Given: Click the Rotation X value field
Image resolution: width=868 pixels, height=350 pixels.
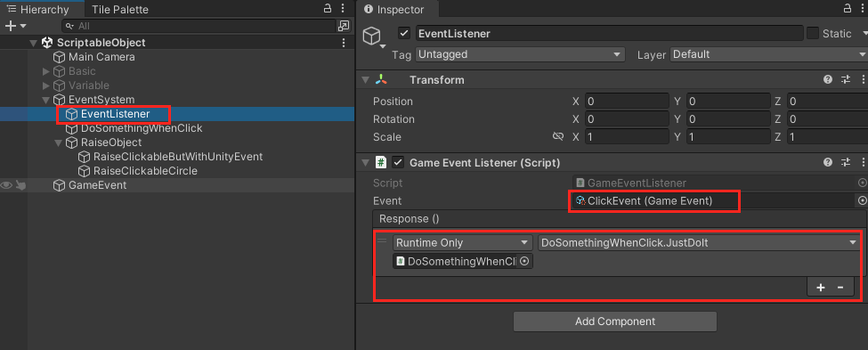Looking at the screenshot, I should [x=627, y=119].
